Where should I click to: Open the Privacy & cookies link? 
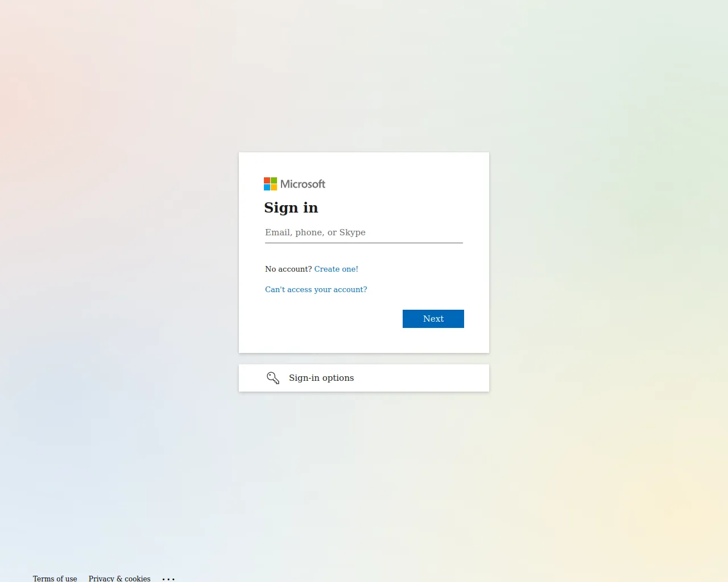tap(119, 579)
